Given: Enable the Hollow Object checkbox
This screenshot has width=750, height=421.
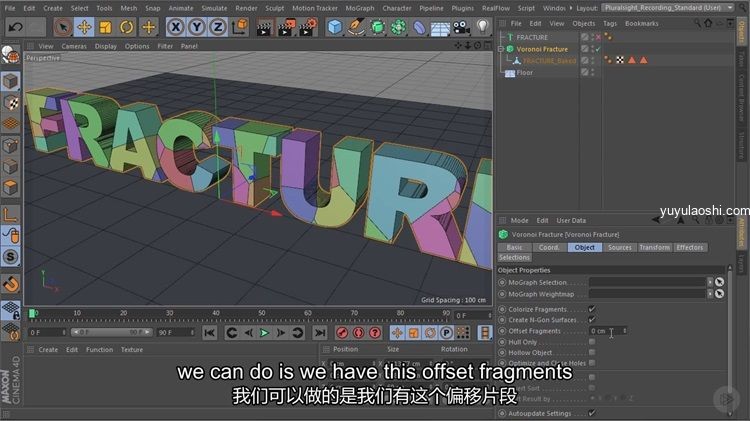Looking at the screenshot, I should click(592, 352).
